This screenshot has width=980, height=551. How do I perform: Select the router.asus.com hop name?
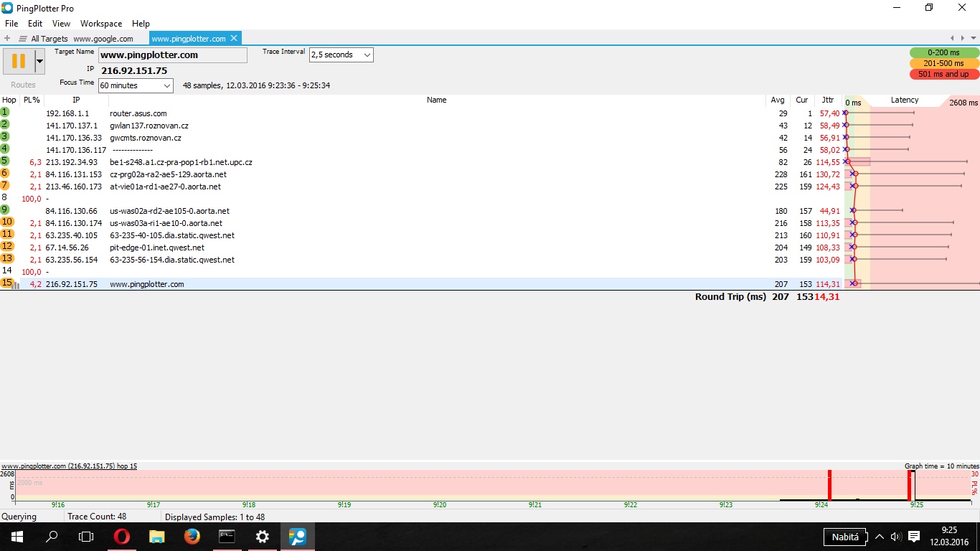tap(138, 113)
